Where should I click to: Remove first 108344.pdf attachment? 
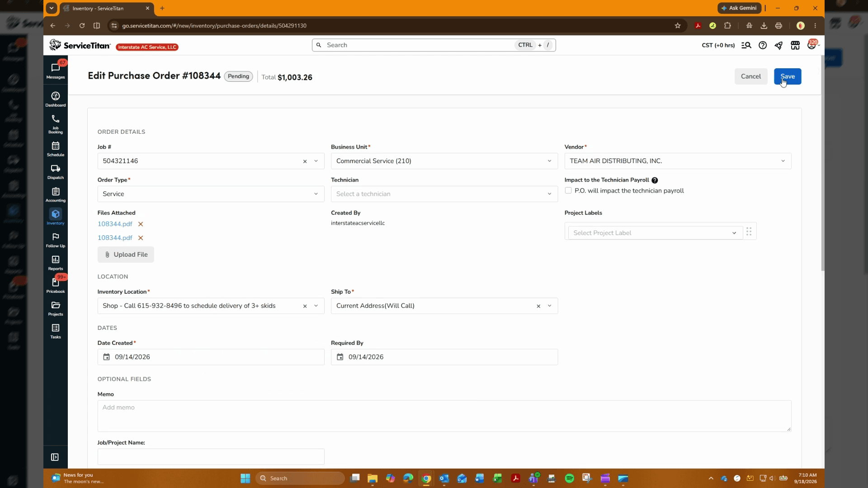tap(141, 224)
